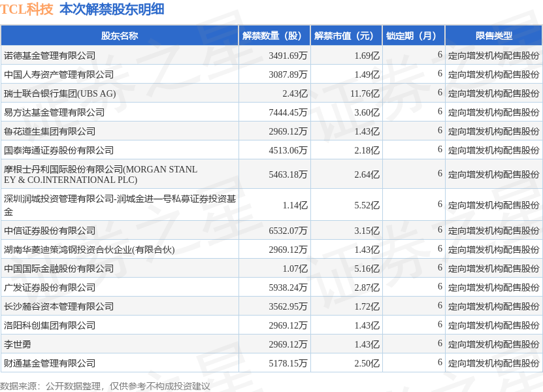This screenshot has width=543, height=392.
Task: Click the 李世勇 shareholder name
Action: pos(18,344)
